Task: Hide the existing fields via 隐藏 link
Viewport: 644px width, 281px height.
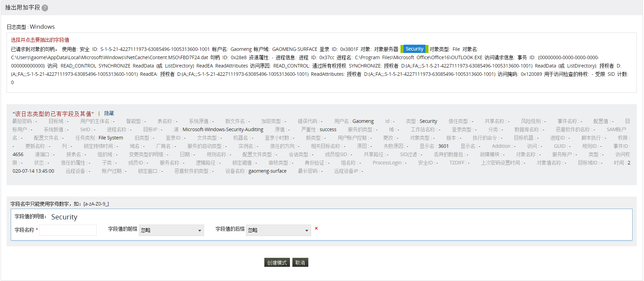Action: [109, 114]
